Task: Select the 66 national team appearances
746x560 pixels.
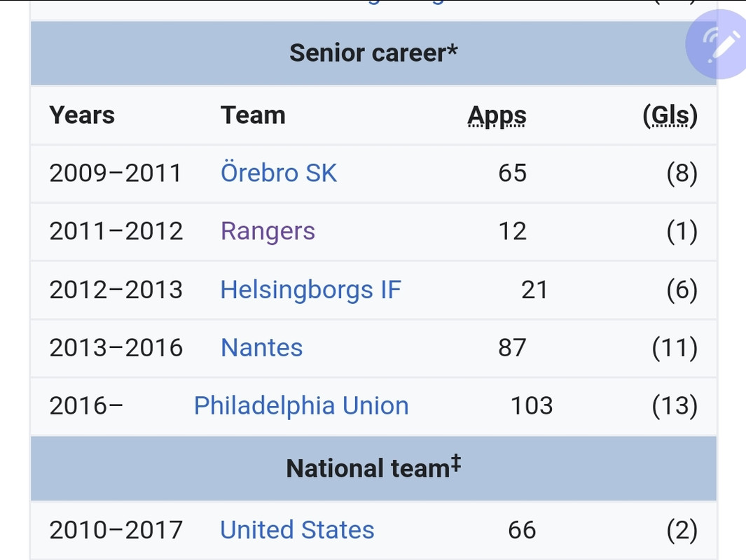Action: 522,530
